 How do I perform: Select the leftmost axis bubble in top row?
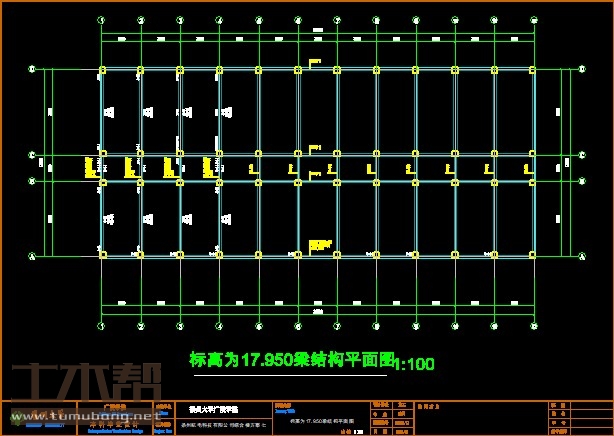click(x=101, y=19)
